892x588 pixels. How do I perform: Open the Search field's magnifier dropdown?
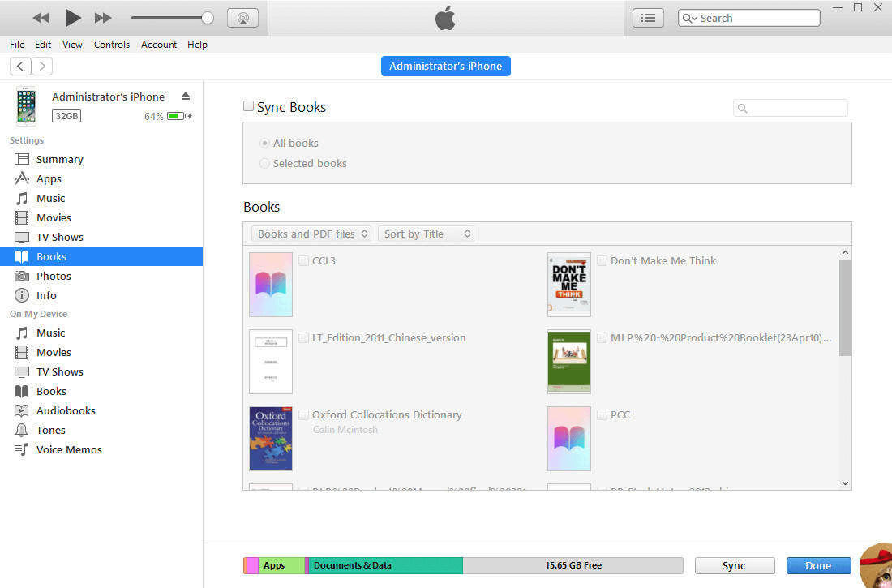coord(690,18)
